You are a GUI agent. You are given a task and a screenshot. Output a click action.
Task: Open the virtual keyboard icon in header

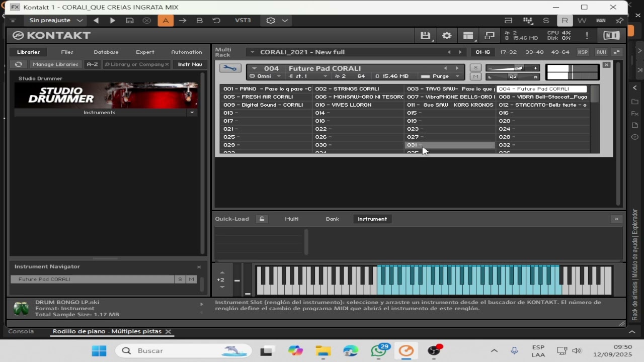(601, 21)
